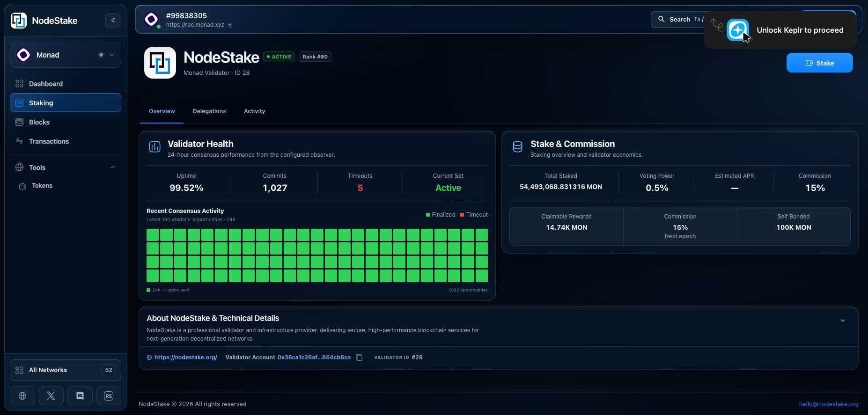Click the Voting Power 0.5% value
Viewport: 868px width, 415px height.
[657, 188]
